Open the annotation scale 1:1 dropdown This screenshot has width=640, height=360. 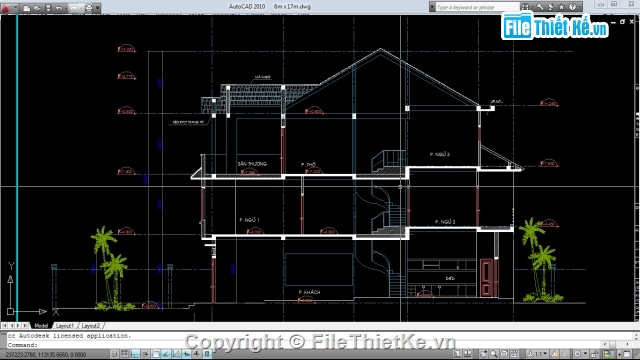pos(538,354)
